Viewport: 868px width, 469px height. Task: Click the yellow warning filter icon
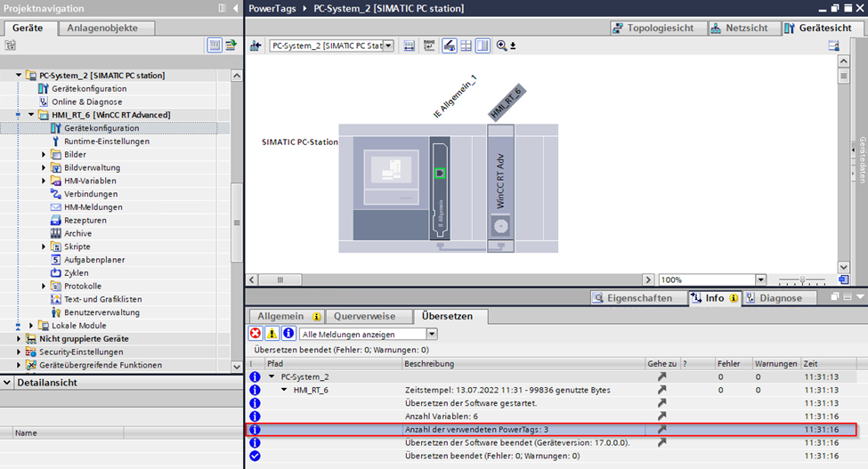click(x=272, y=334)
